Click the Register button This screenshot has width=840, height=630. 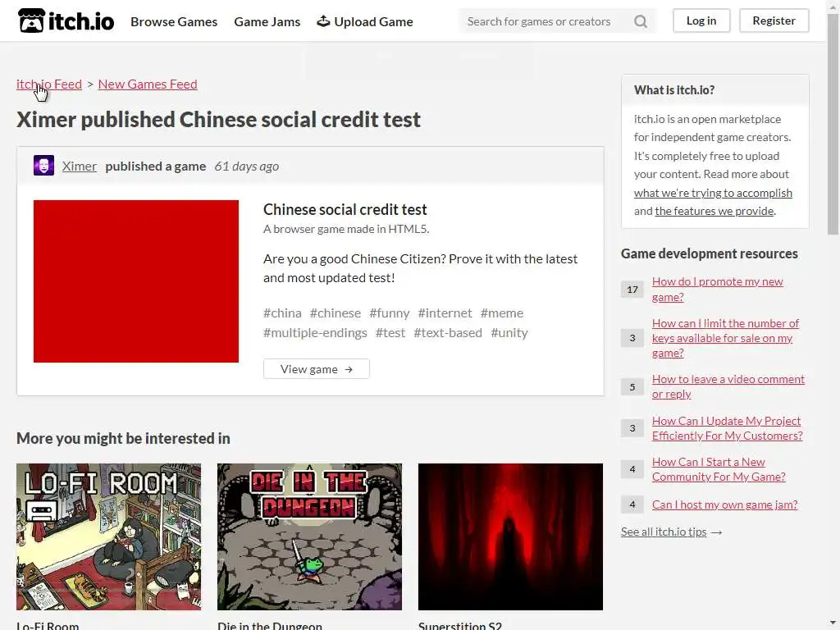(774, 21)
